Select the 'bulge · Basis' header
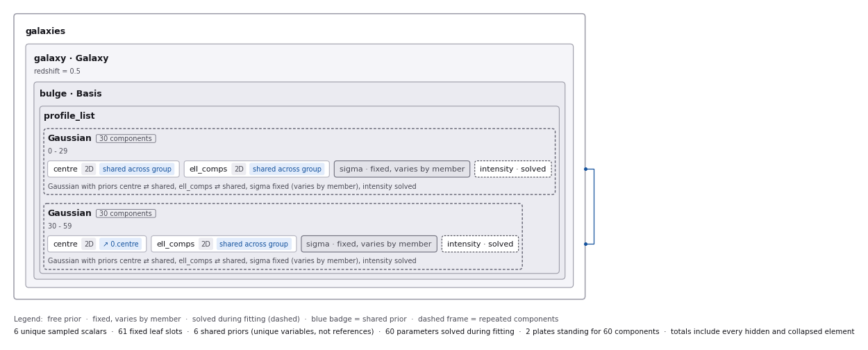Screen dimensions: 868x350 pos(71,94)
